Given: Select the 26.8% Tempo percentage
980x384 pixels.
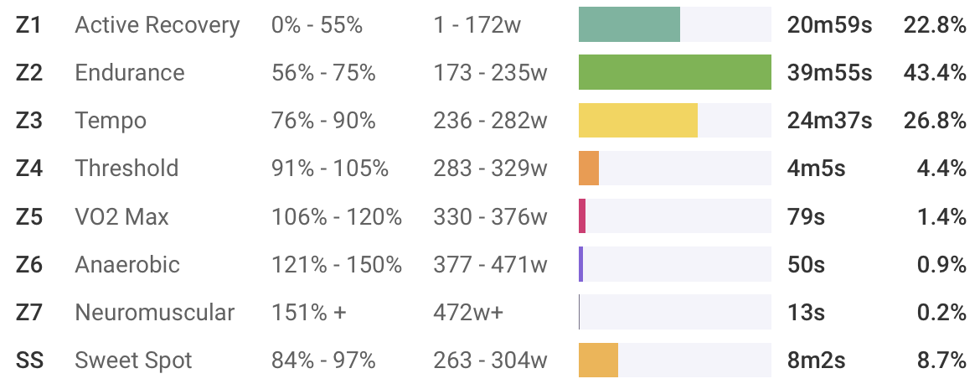Looking at the screenshot, I should 935,121.
